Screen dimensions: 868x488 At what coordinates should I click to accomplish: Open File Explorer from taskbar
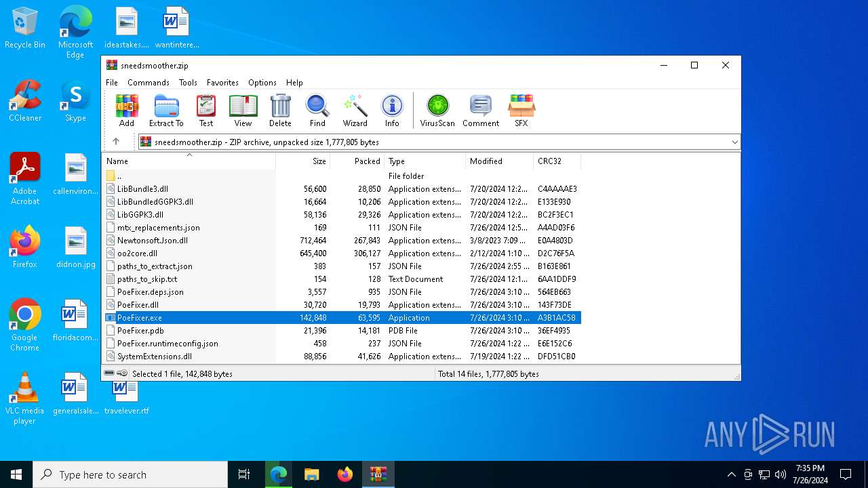(x=311, y=474)
